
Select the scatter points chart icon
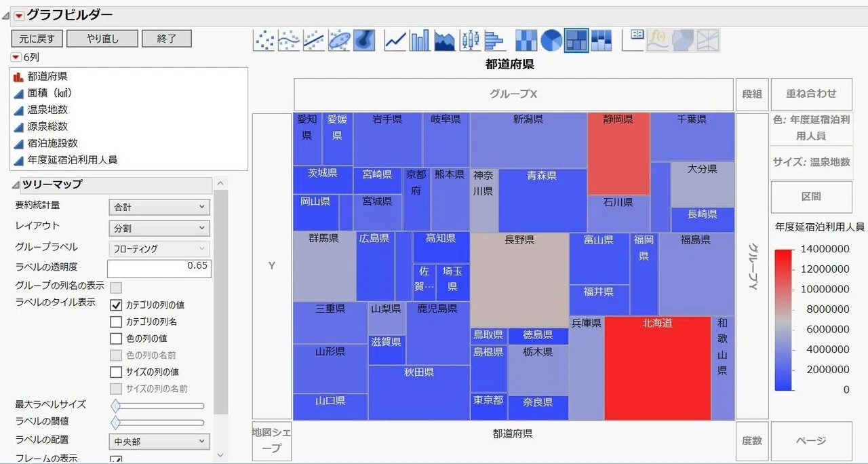(265, 41)
